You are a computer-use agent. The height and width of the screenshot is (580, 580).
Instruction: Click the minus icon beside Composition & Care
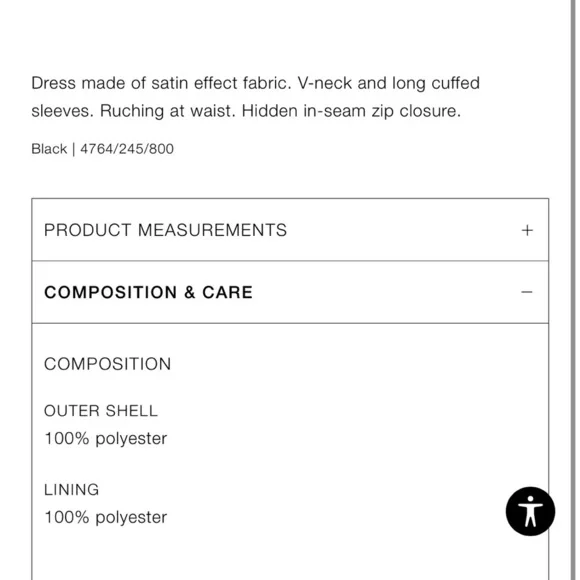coord(527,292)
